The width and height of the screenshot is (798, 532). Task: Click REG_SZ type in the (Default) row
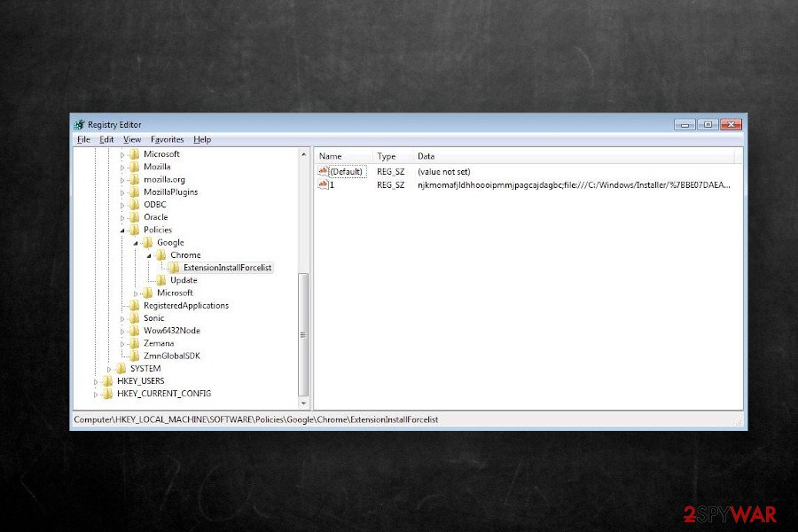pyautogui.click(x=390, y=172)
